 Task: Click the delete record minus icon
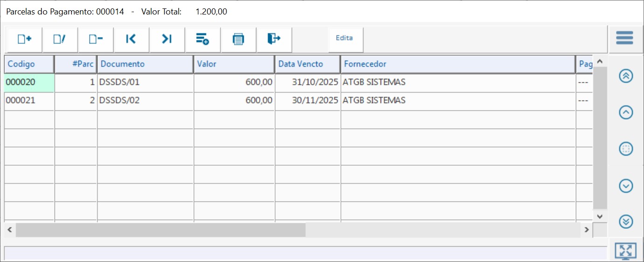pyautogui.click(x=96, y=40)
